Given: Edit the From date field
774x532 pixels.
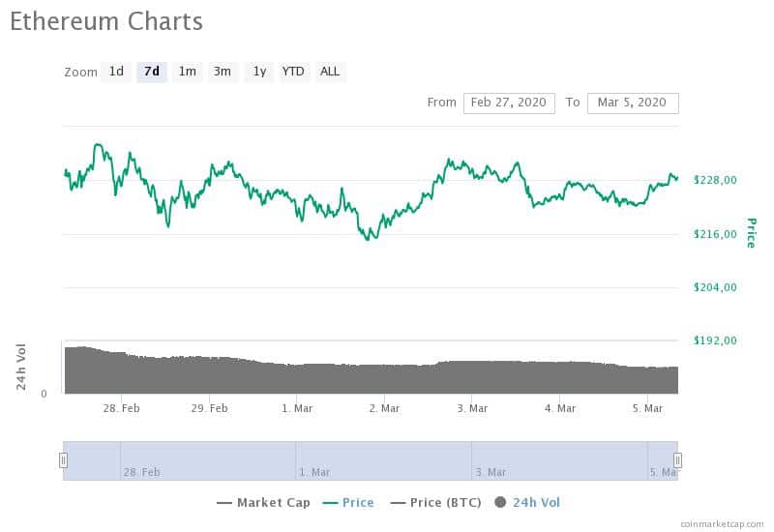Looking at the screenshot, I should tap(509, 103).
